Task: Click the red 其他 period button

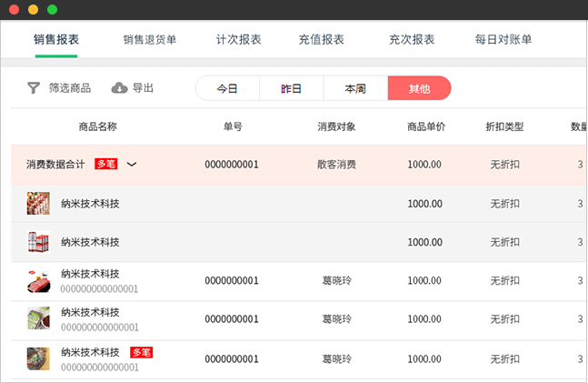Action: click(419, 88)
